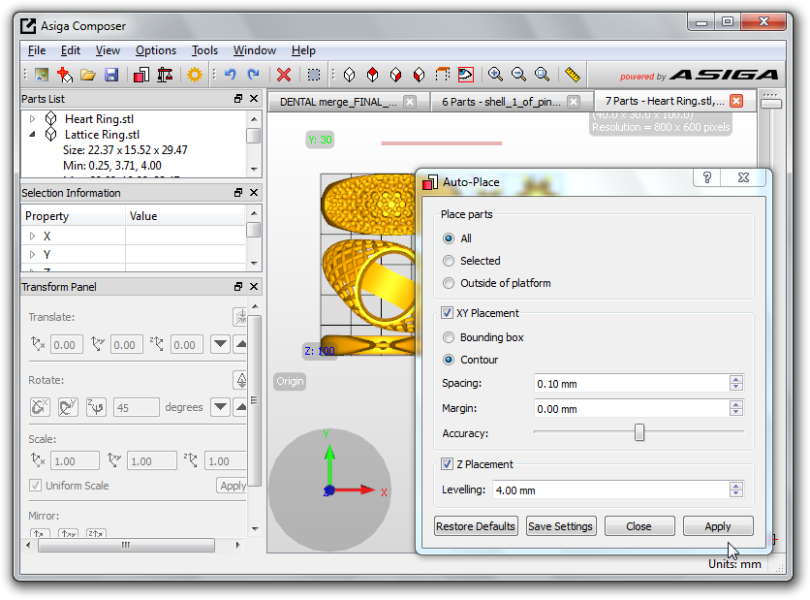
Task: Switch to the front-face cube view
Action: pyautogui.click(x=396, y=75)
